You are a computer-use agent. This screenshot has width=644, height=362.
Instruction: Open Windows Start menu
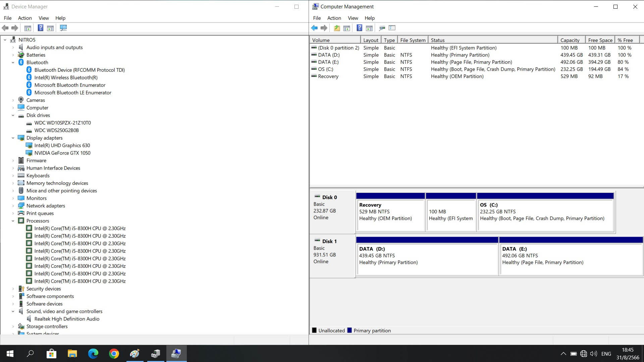click(x=10, y=354)
